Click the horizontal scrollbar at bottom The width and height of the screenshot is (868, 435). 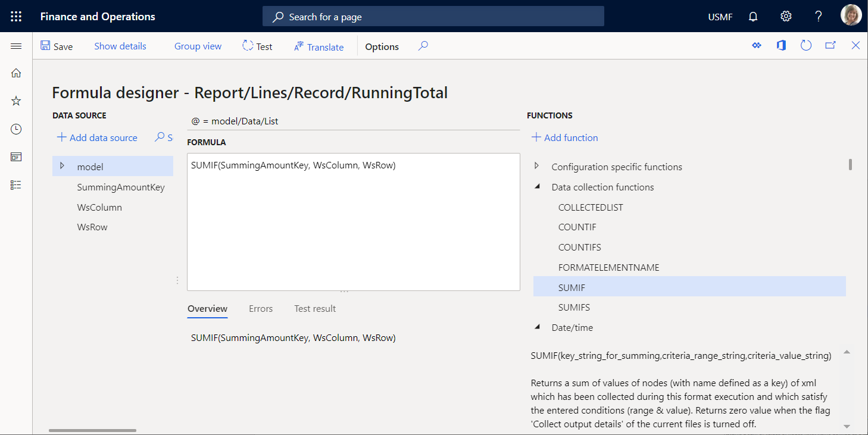tap(92, 430)
